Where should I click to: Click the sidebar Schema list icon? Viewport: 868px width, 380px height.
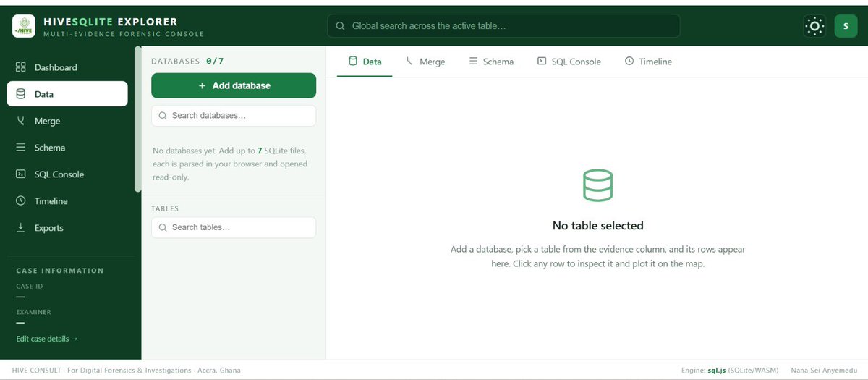20,148
